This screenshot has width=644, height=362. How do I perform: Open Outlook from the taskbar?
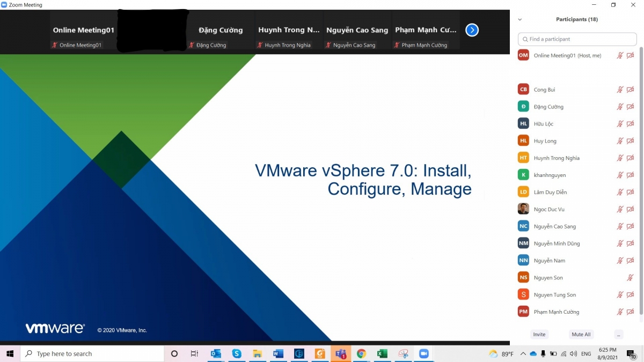coord(216,353)
